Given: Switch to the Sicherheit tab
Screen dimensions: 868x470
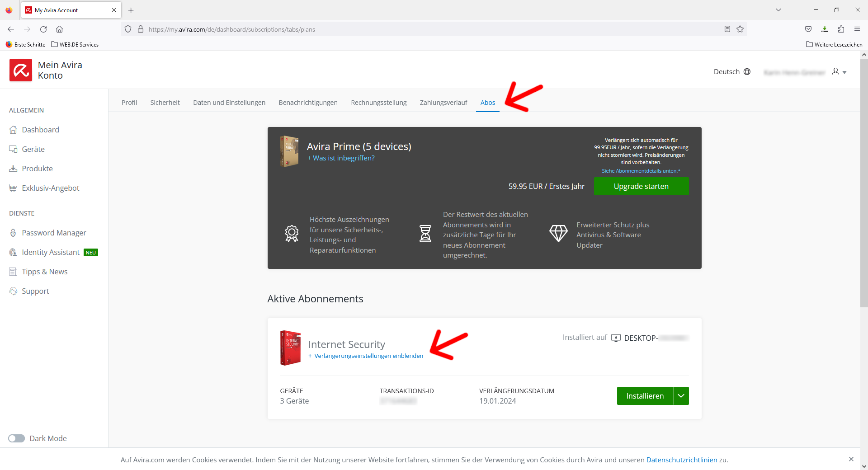Looking at the screenshot, I should [165, 103].
